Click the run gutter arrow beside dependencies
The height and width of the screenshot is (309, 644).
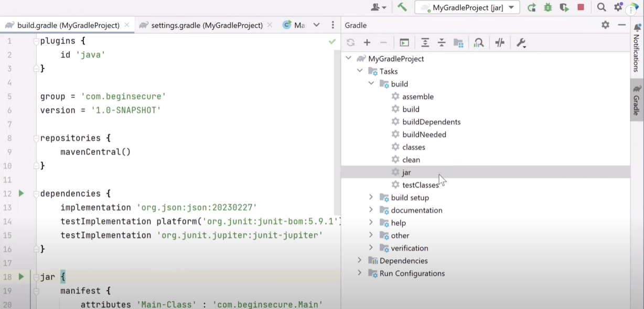coord(21,193)
